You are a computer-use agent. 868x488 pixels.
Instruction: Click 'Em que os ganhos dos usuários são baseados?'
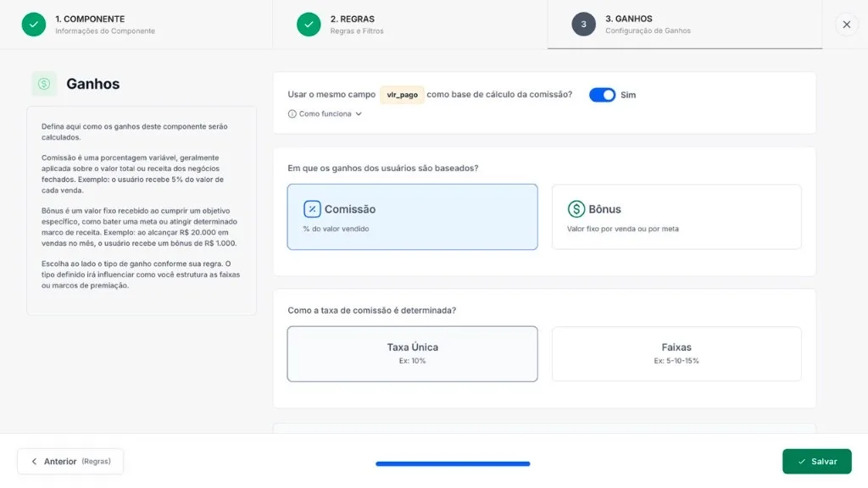pyautogui.click(x=383, y=169)
